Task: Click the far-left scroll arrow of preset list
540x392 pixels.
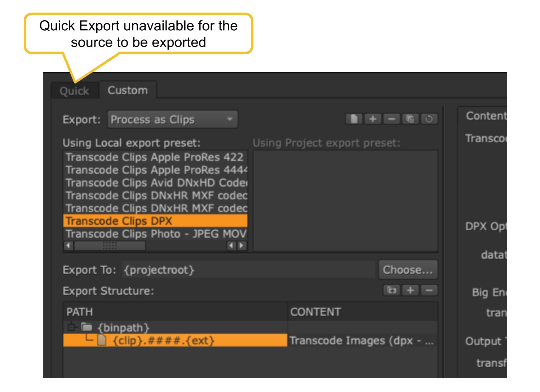Action: coord(68,246)
